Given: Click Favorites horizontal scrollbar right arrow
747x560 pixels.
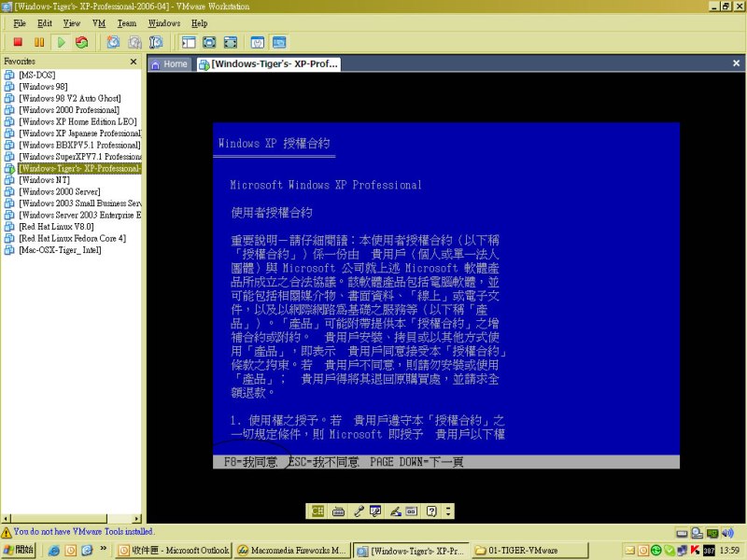Looking at the screenshot, I should click(137, 519).
